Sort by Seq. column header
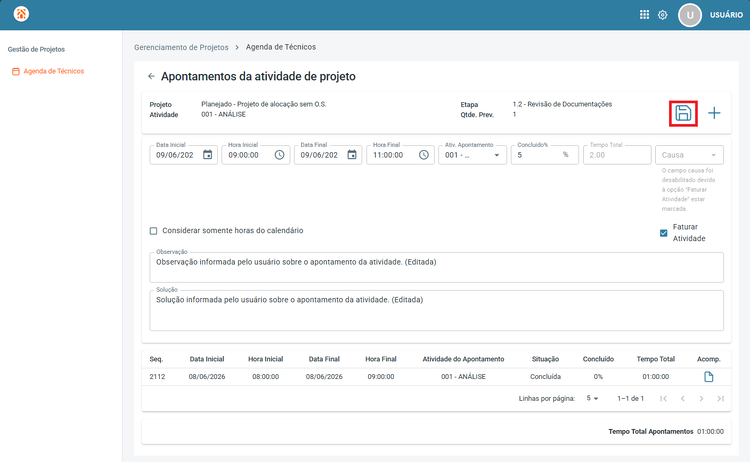The width and height of the screenshot is (750, 462). pyautogui.click(x=156, y=359)
